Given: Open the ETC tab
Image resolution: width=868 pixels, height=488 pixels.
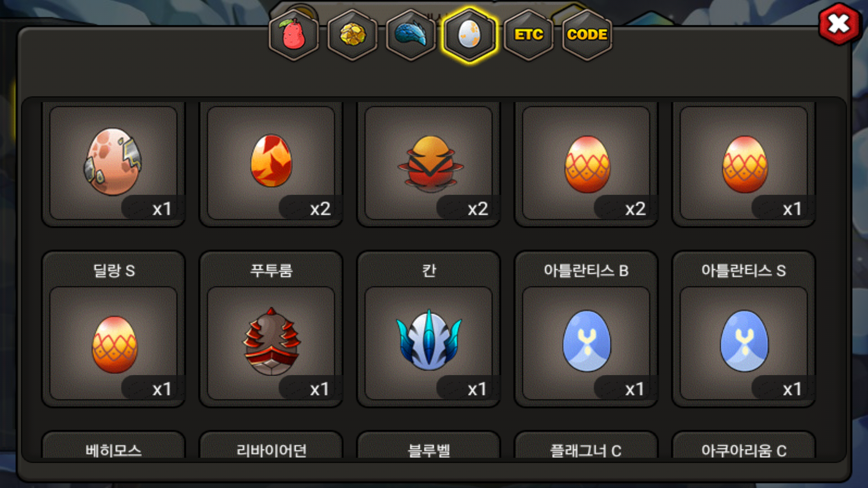Looking at the screenshot, I should tap(528, 35).
